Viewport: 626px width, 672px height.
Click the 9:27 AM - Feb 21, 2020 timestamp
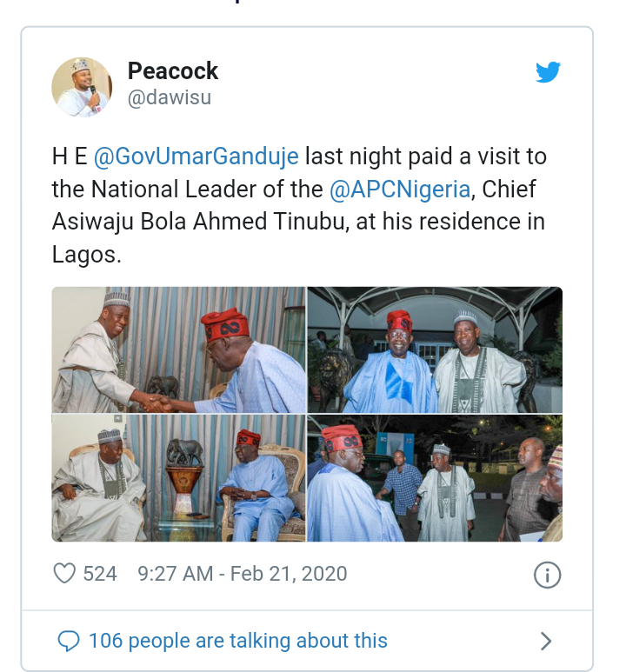coord(243,574)
